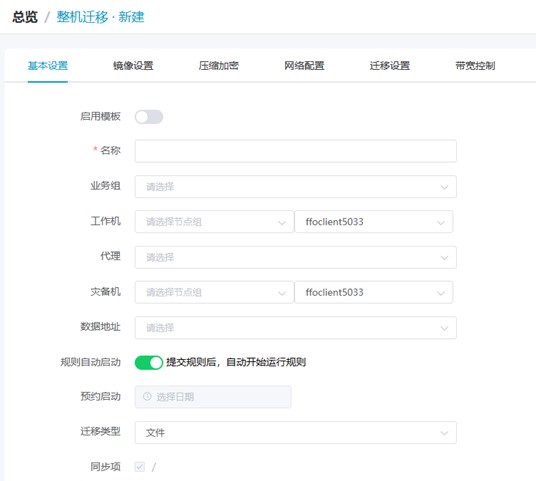Disable the 规则自动启动 switch
This screenshot has width=536, height=481.
149,363
